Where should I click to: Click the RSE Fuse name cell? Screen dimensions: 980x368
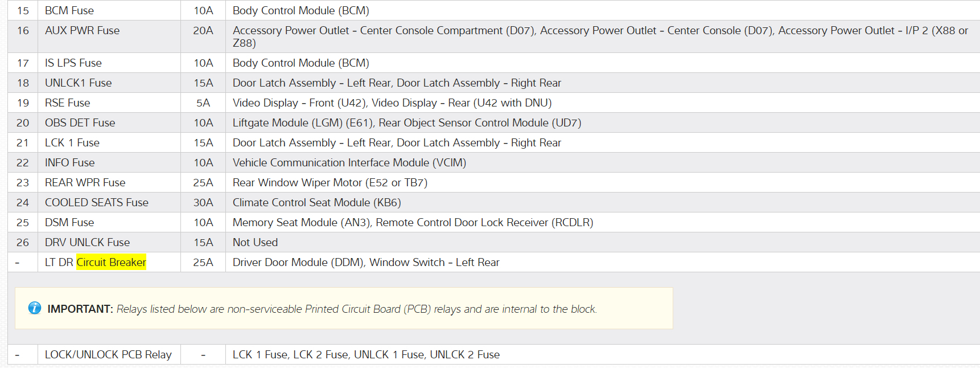(67, 103)
